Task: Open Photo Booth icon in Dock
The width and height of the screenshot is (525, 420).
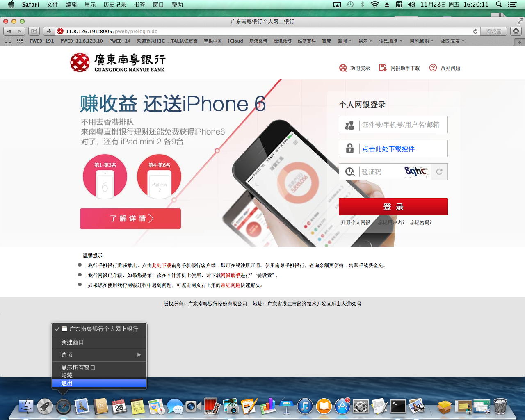Action: tap(212, 406)
